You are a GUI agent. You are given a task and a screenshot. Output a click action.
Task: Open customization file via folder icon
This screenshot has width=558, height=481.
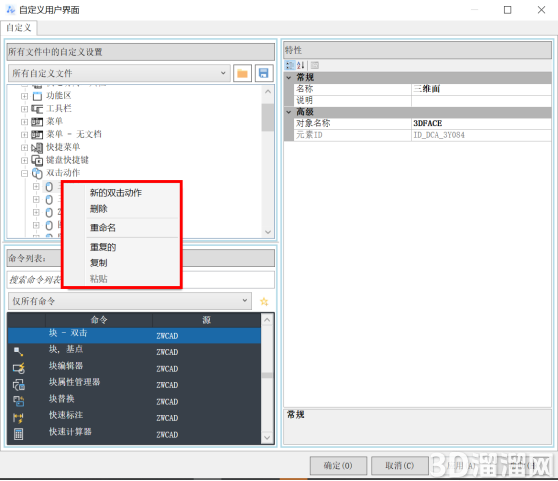tap(242, 73)
